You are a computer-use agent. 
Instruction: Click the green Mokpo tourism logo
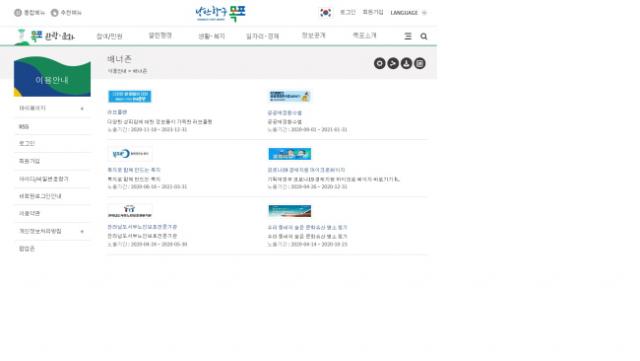[45, 36]
